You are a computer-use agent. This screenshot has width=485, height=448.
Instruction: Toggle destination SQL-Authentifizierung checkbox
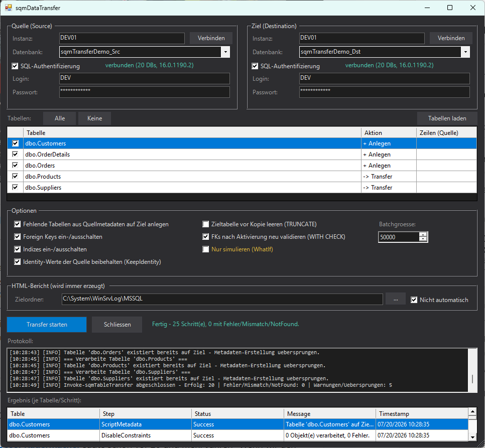point(255,66)
